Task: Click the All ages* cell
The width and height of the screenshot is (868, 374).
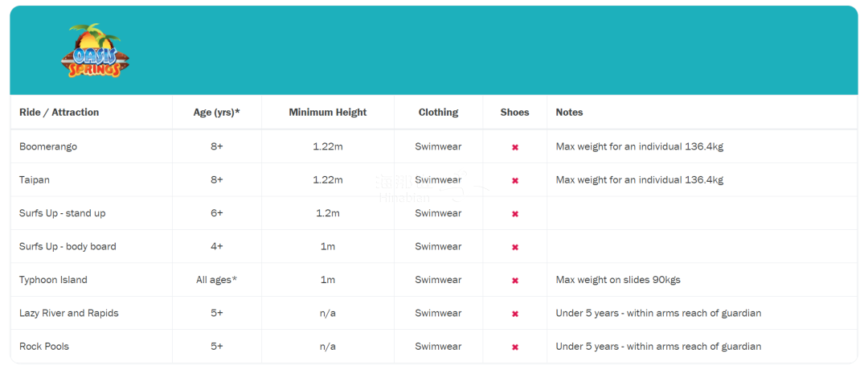Action: pos(216,280)
